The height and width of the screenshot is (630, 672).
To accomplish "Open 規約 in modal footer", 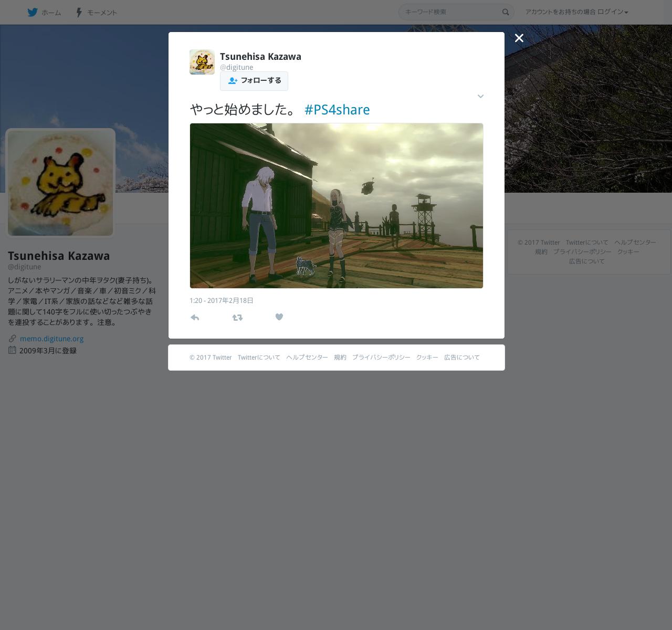I will 340,358.
